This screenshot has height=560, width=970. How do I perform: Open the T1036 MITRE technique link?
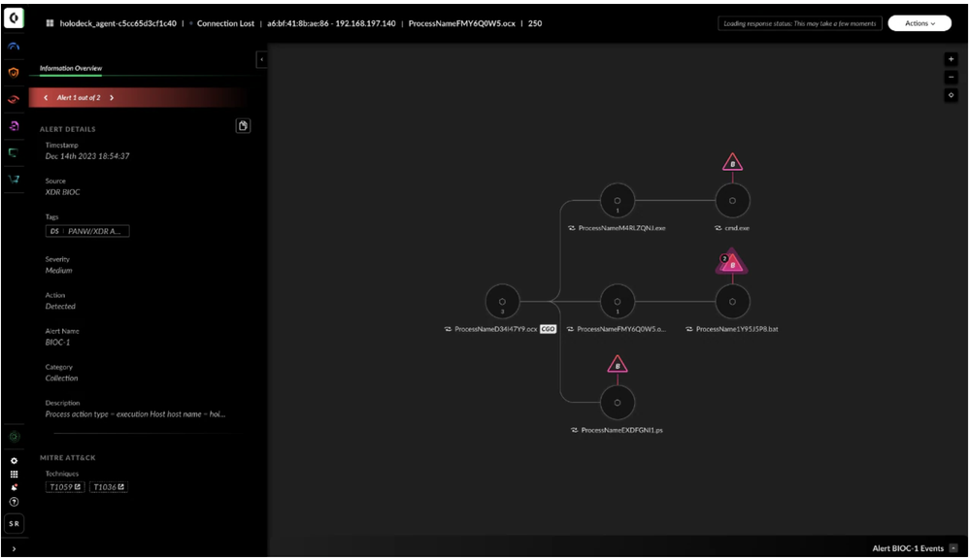109,487
